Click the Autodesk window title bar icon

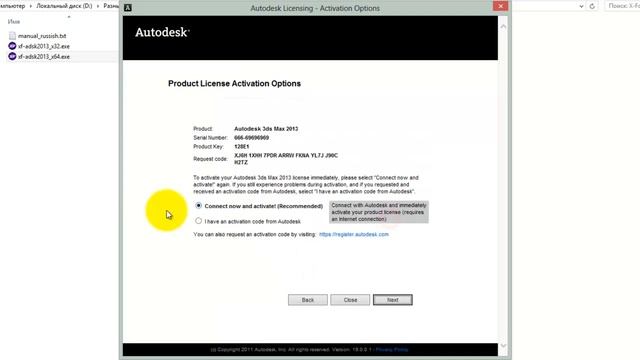pyautogui.click(x=128, y=8)
